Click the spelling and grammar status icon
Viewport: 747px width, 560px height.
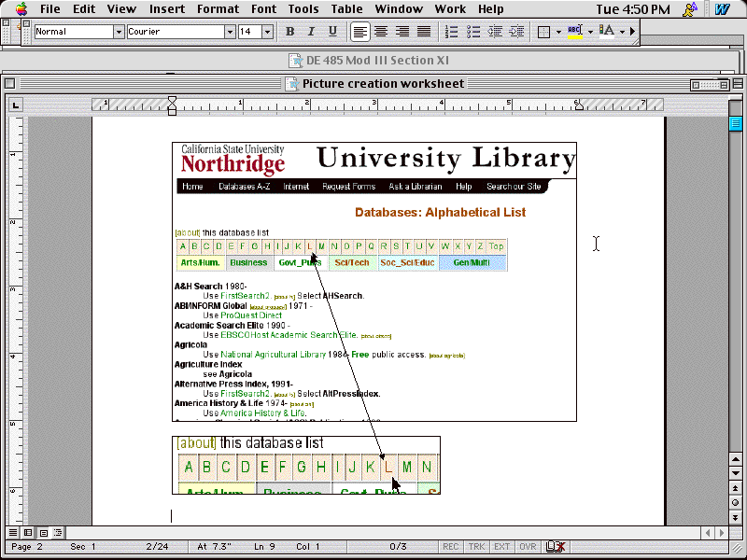click(x=555, y=547)
